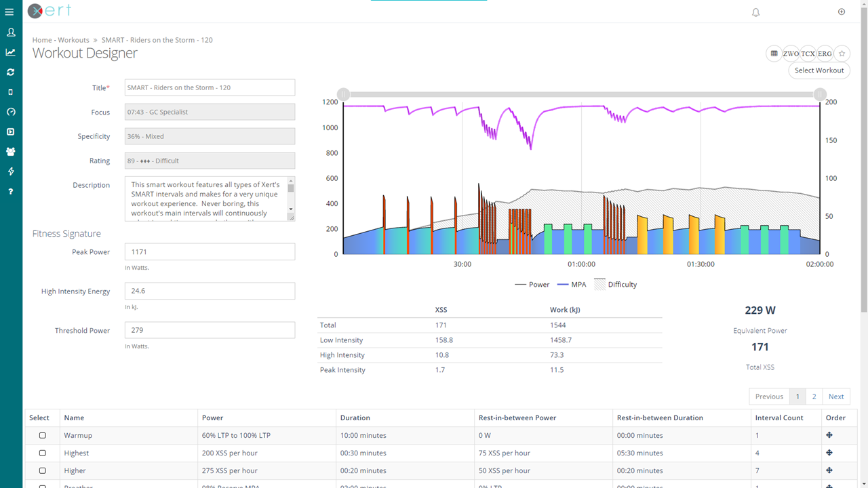Screen dimensions: 868x488
Task: Go to Next page of intervals
Action: point(836,396)
